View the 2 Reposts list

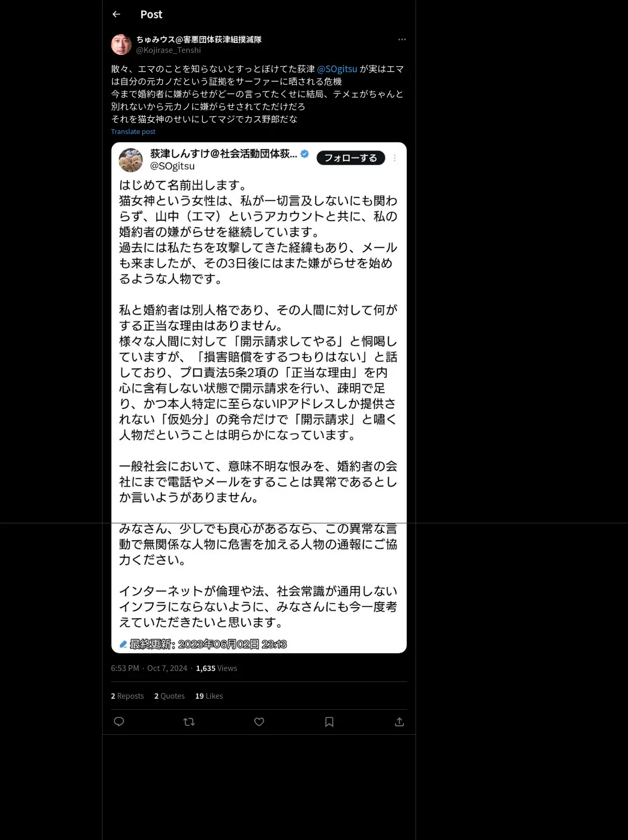click(x=127, y=696)
